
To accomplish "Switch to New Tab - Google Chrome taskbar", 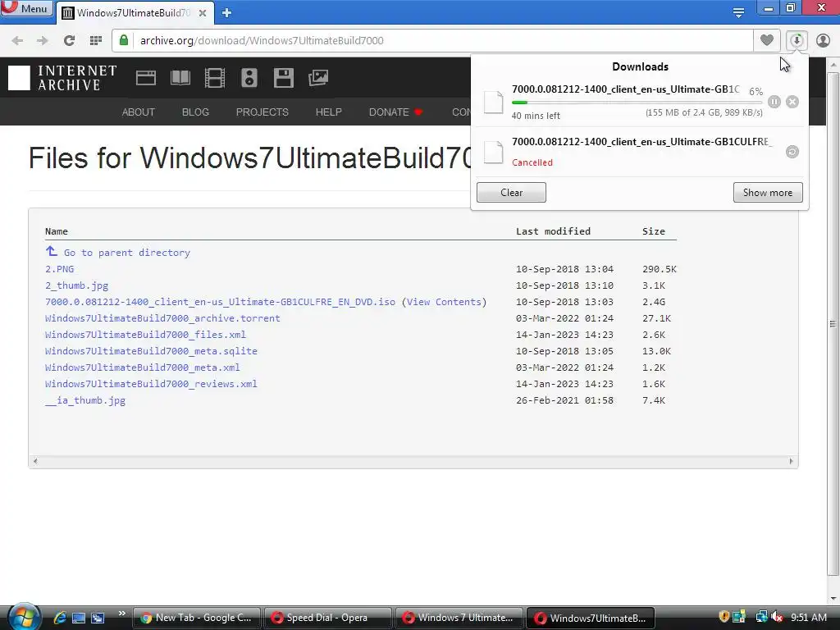I will pos(196,618).
